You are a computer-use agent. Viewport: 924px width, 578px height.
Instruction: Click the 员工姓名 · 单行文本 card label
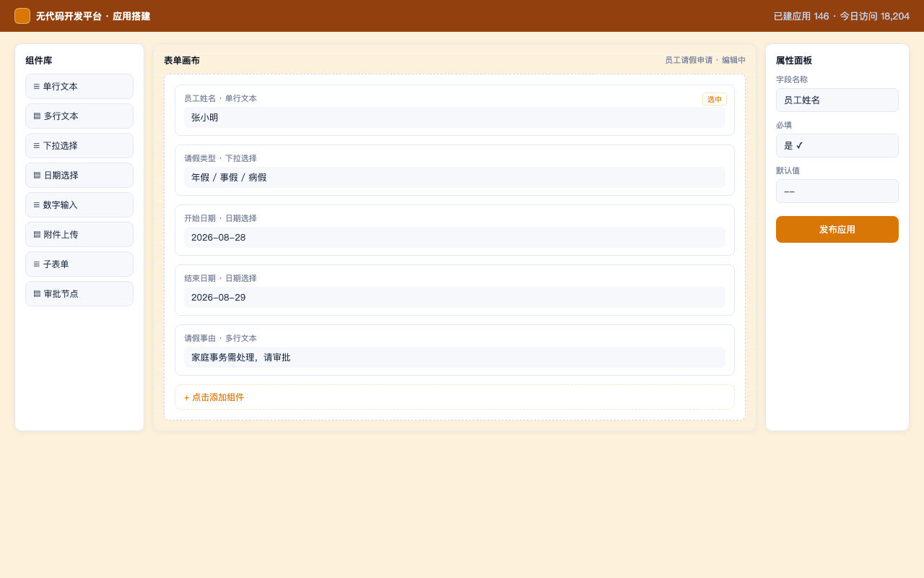220,98
